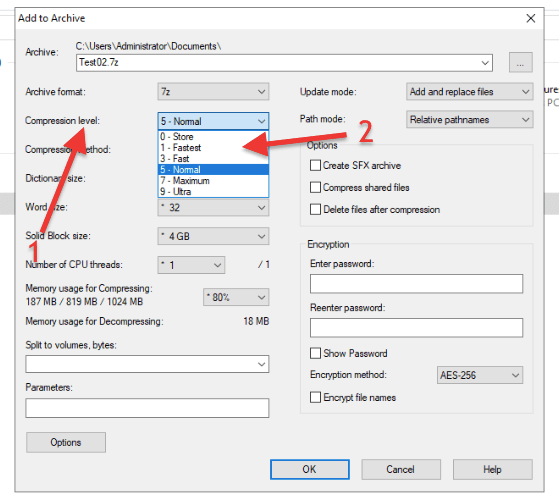Select 1 - Fastest compression level
This screenshot has height=502, width=559.
coord(213,148)
